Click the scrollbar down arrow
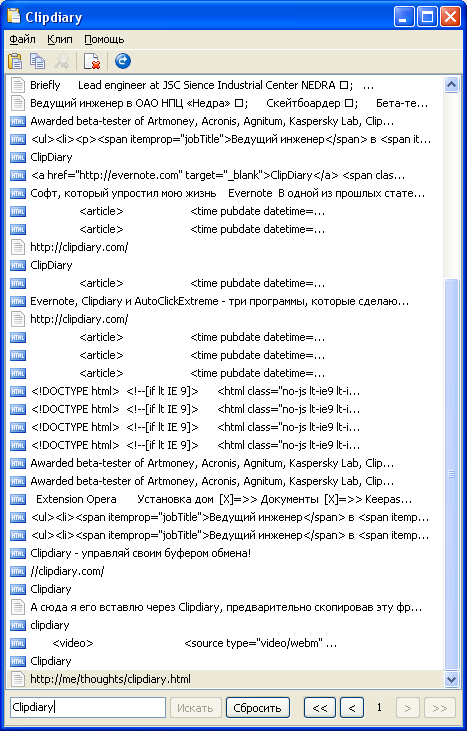The height and width of the screenshot is (731, 468). 451,679
